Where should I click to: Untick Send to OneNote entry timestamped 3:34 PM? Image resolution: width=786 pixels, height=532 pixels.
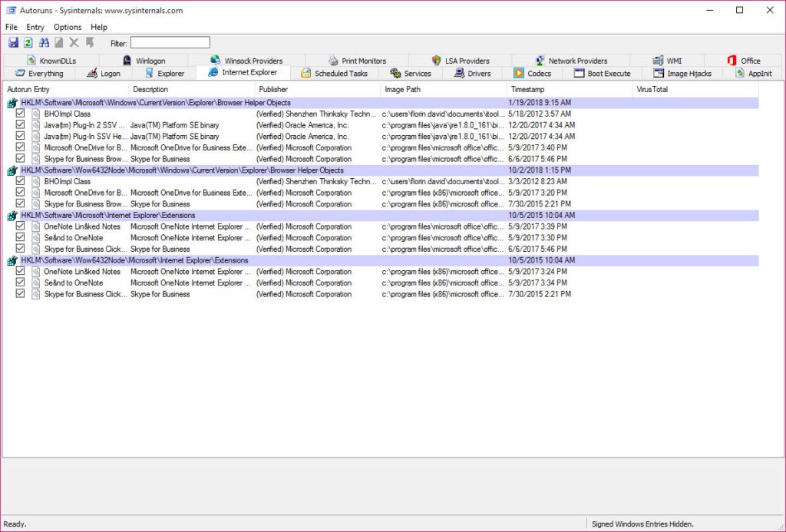pos(20,282)
